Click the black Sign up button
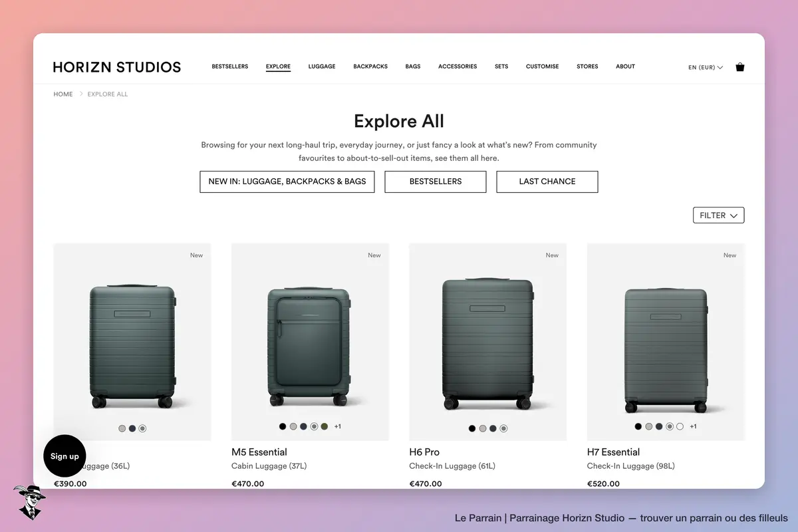This screenshot has height=532, width=798. coord(65,456)
